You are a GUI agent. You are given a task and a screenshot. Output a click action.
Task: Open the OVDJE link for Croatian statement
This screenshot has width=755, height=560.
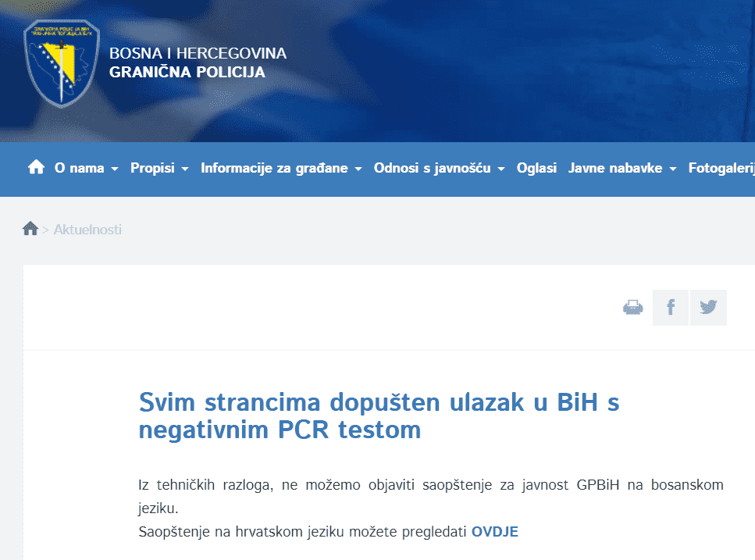pyautogui.click(x=494, y=532)
